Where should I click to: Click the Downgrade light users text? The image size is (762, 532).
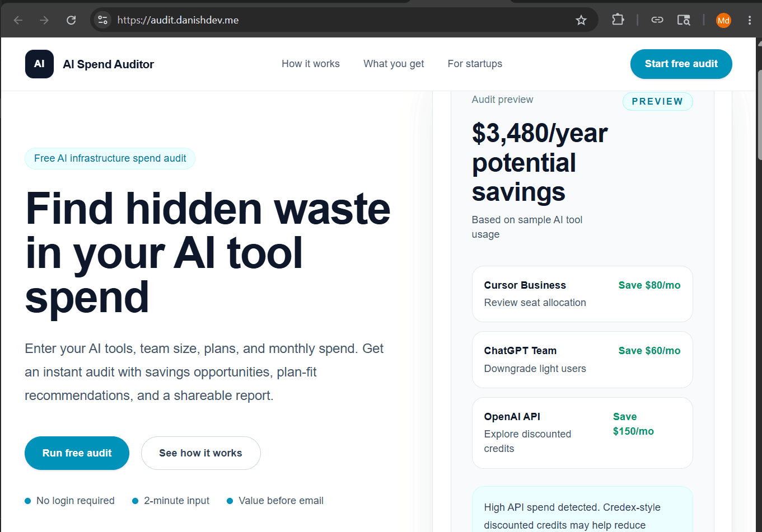[x=535, y=369]
